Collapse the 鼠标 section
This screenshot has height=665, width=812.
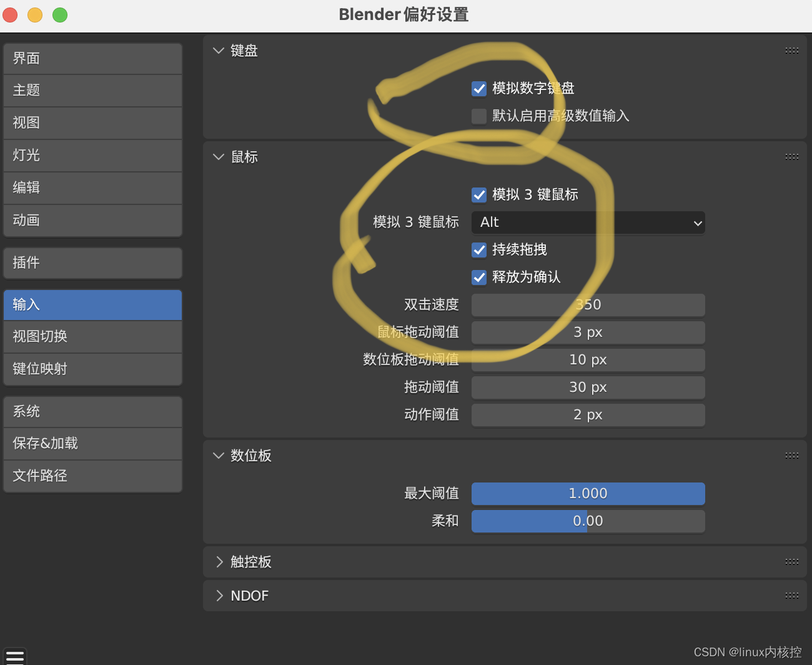tap(218, 157)
